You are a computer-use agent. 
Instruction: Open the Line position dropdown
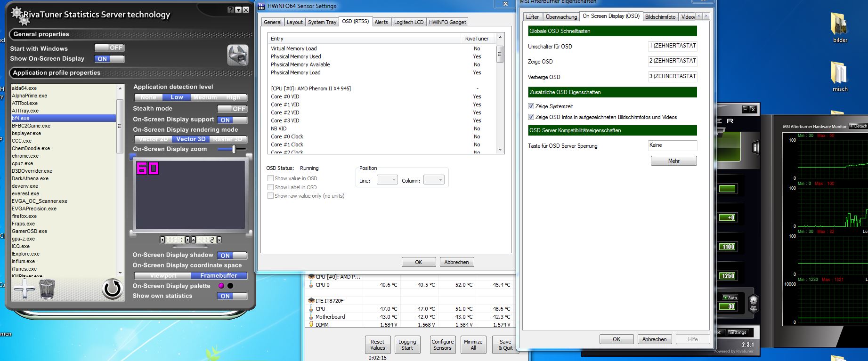(387, 180)
